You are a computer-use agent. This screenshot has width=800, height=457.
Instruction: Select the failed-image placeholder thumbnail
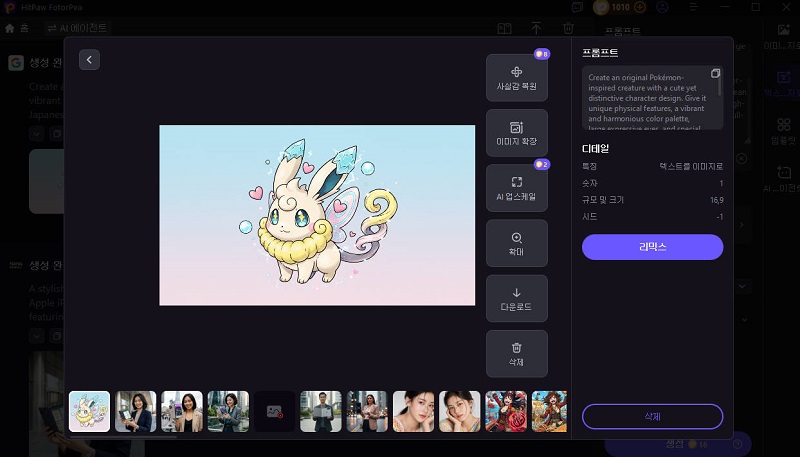[x=274, y=412]
